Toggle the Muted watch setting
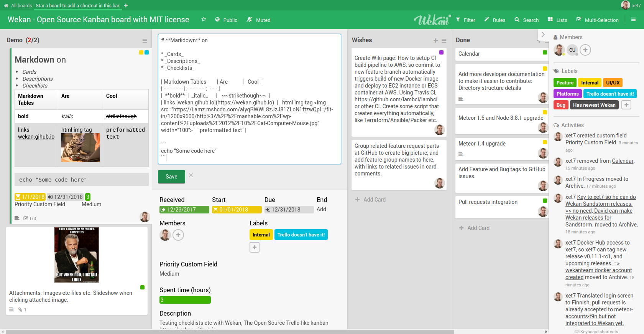 coord(258,20)
